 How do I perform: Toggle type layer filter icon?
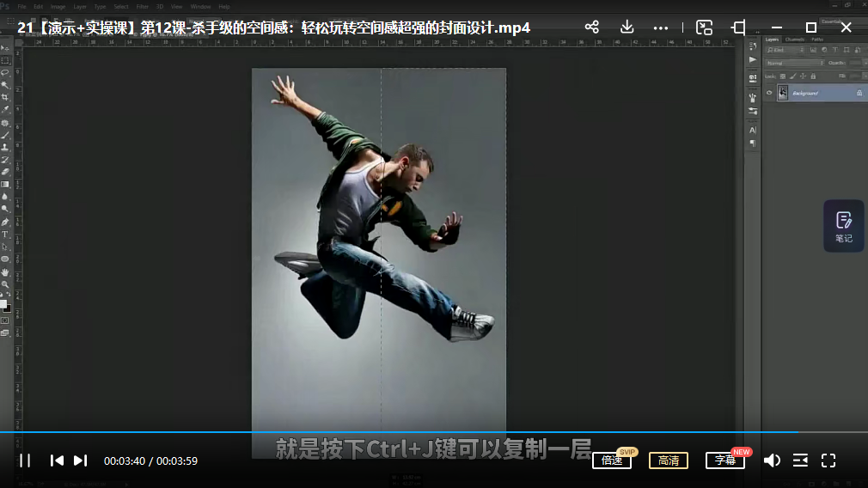[835, 50]
